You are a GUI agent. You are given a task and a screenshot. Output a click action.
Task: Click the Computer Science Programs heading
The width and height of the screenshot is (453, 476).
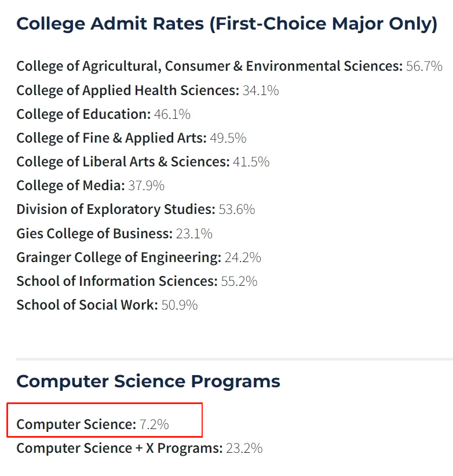148,381
